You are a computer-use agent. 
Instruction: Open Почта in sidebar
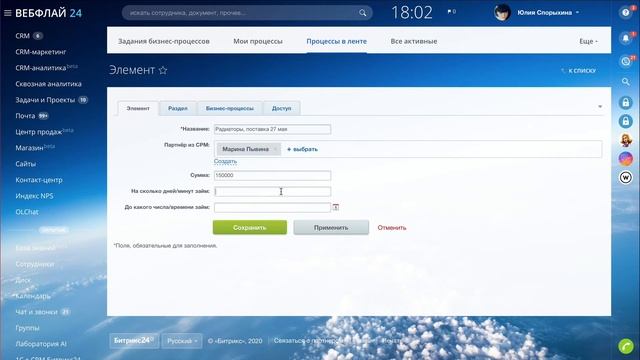25,116
